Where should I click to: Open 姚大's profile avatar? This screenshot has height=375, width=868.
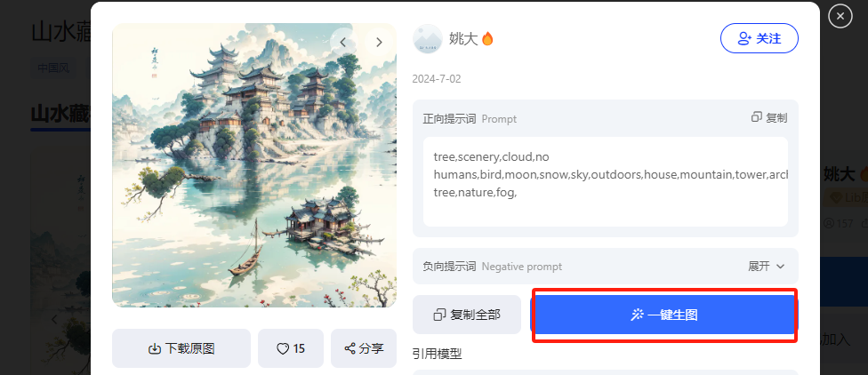428,39
